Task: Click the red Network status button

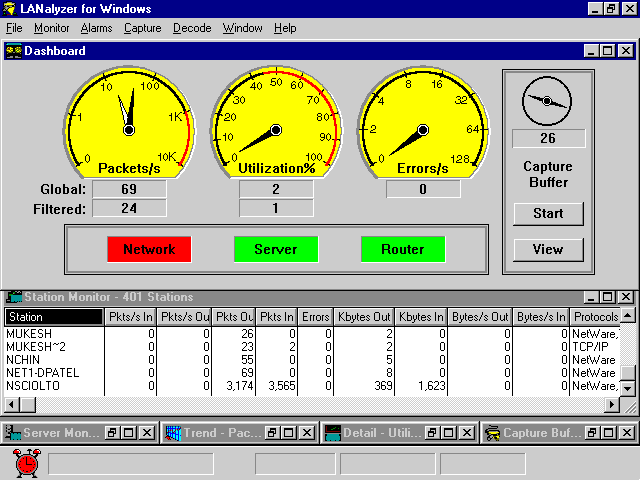Action: [149, 249]
